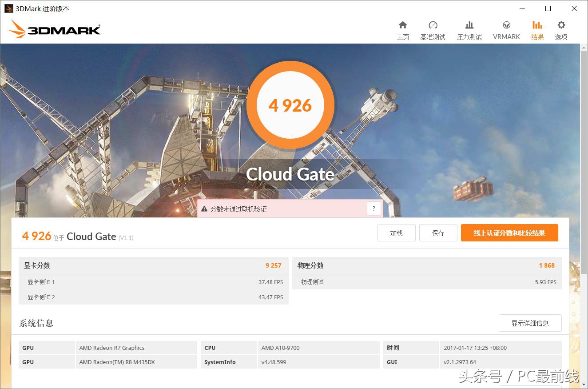The width and height of the screenshot is (588, 389).
Task: Click the 3DMark title bar app icon
Action: (8, 8)
